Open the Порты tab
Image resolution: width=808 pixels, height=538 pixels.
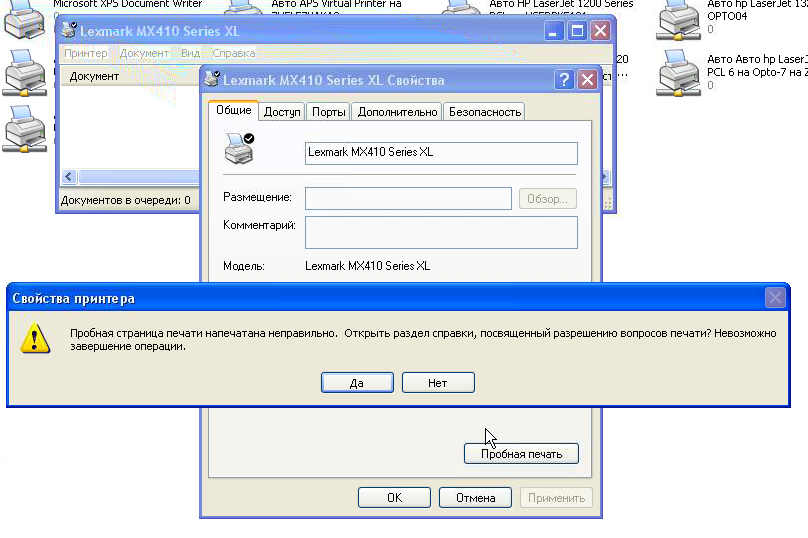point(328,112)
